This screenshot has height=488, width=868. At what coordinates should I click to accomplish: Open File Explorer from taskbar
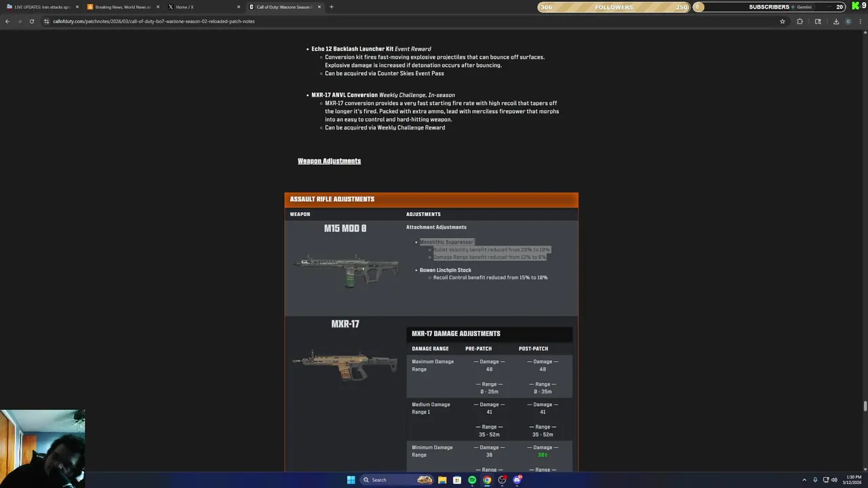pyautogui.click(x=442, y=480)
